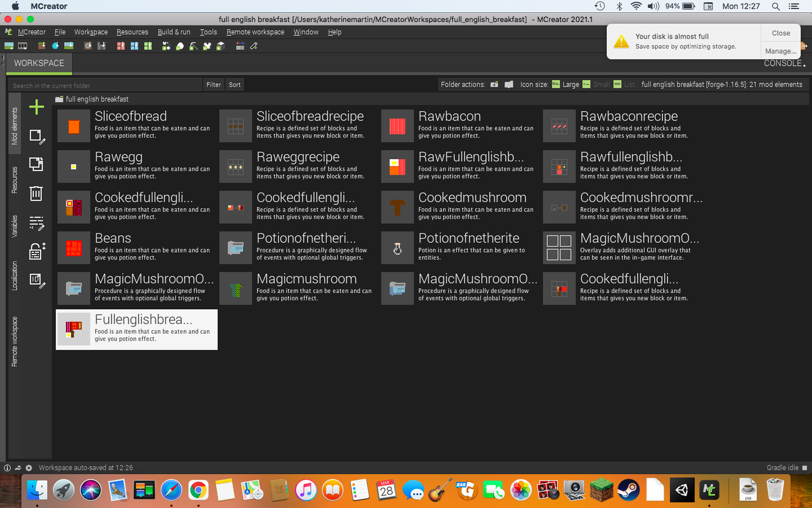
Task: Click the edit code list icon
Action: (x=36, y=223)
